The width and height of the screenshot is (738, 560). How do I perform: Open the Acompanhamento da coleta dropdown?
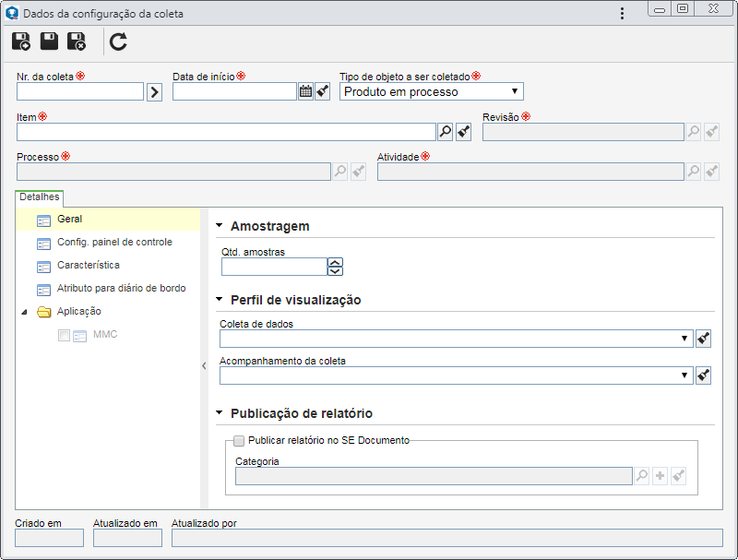click(456, 375)
